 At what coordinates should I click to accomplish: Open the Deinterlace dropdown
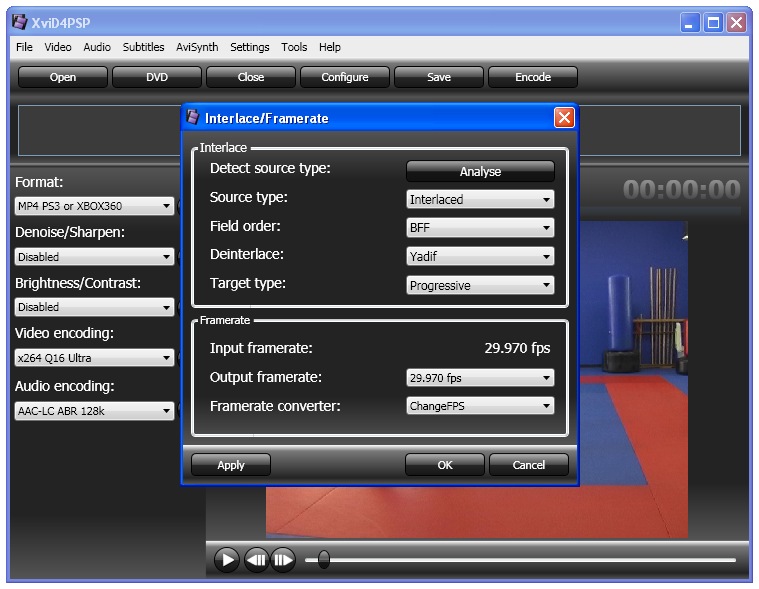point(480,256)
